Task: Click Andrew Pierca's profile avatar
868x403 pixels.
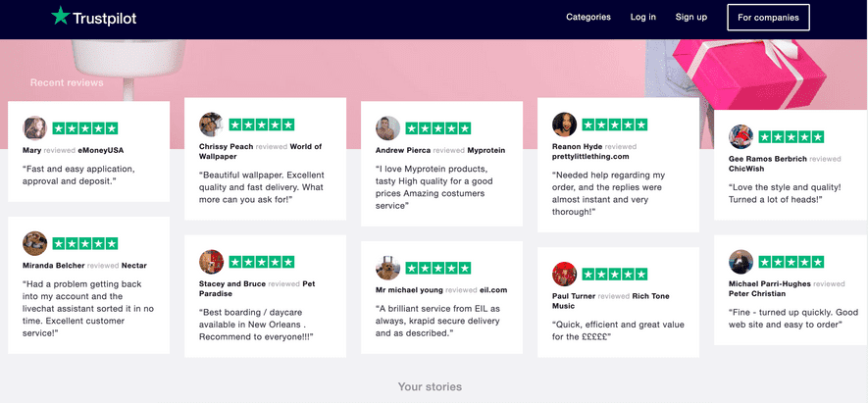Action: point(388,128)
